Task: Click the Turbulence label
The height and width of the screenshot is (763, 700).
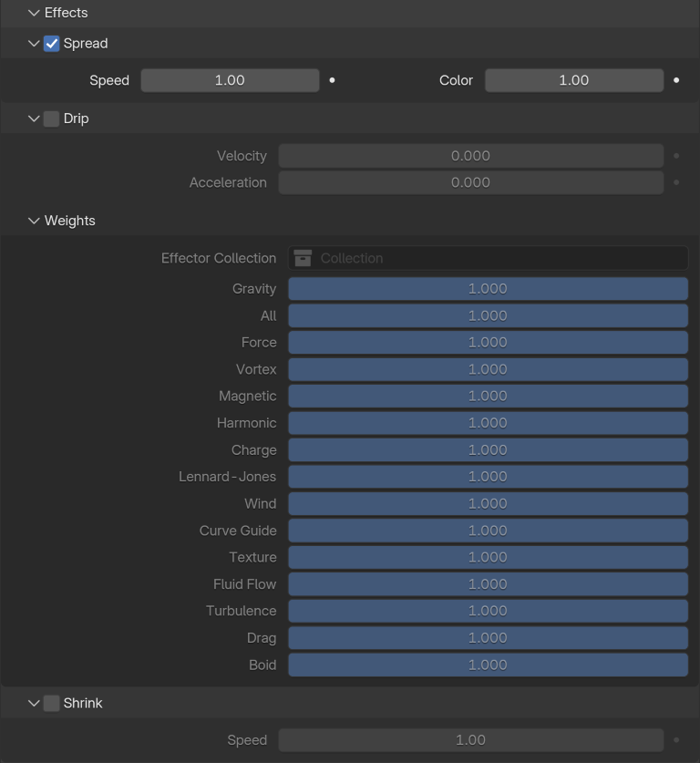Action: coord(242,611)
